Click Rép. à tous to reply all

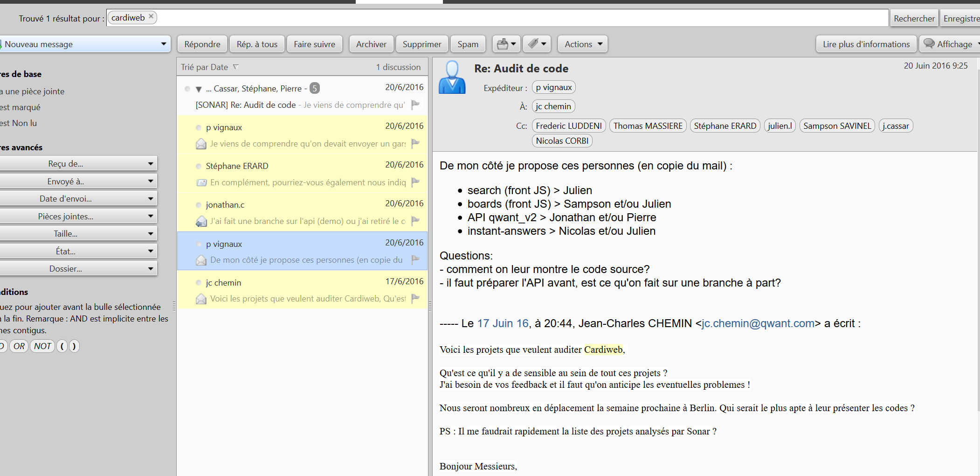click(257, 44)
